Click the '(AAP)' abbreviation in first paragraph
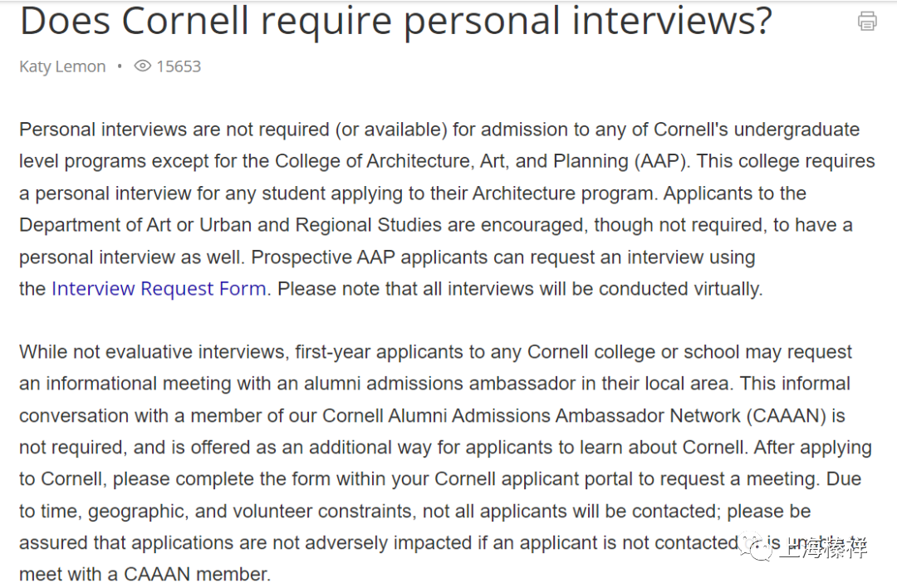The height and width of the screenshot is (588, 897). [659, 161]
